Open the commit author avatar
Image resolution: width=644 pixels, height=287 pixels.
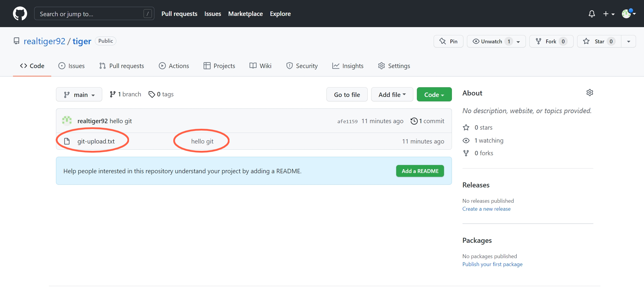tap(67, 121)
